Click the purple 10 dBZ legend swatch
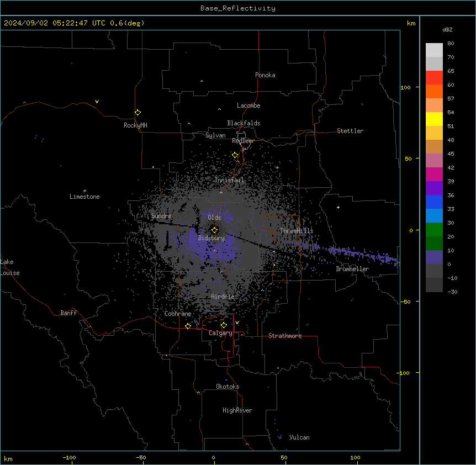This screenshot has width=476, height=465. tap(434, 257)
